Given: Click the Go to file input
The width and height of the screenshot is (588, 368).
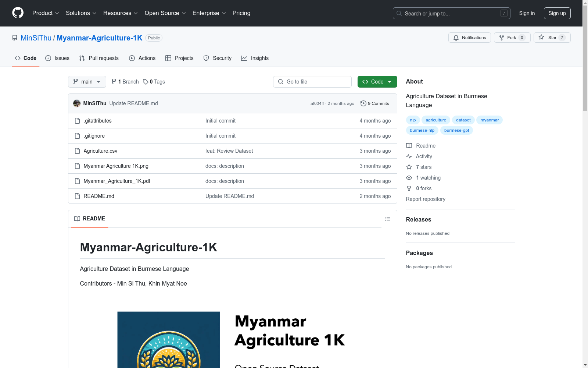Looking at the screenshot, I should click(x=312, y=82).
